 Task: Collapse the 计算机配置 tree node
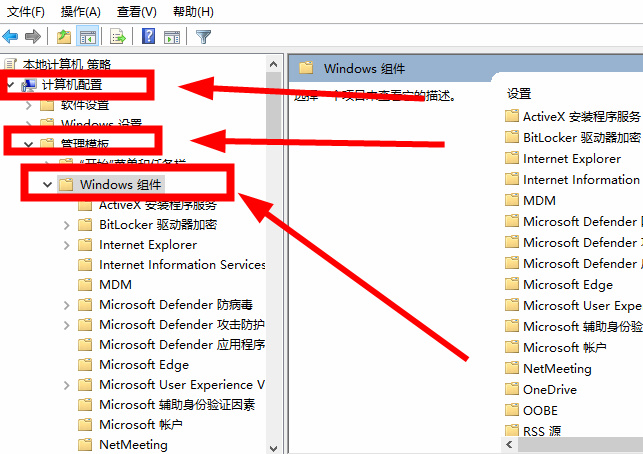pos(10,85)
